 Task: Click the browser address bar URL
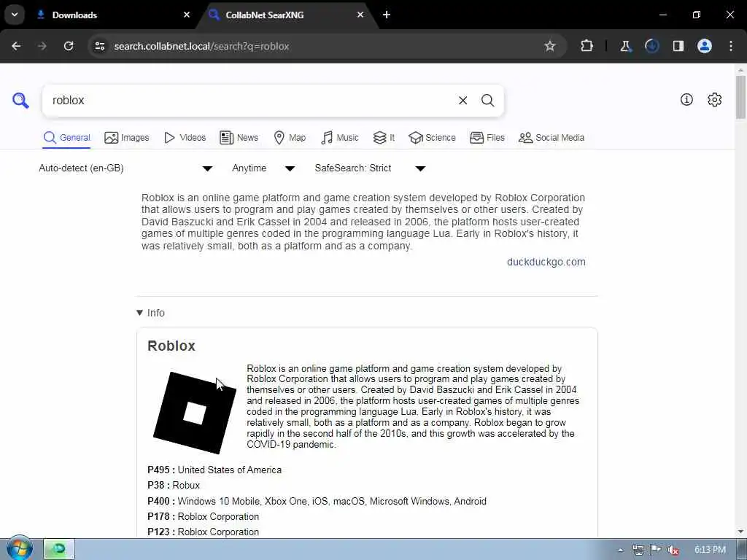[201, 46]
